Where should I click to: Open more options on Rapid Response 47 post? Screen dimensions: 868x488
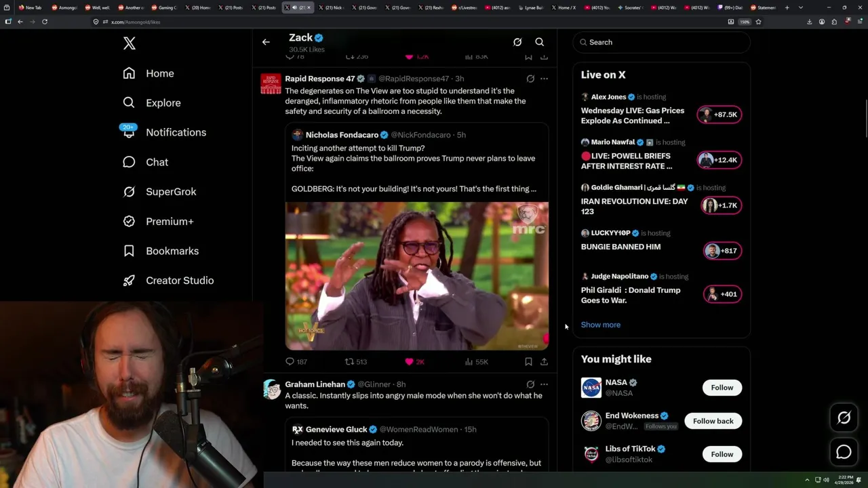coord(544,79)
